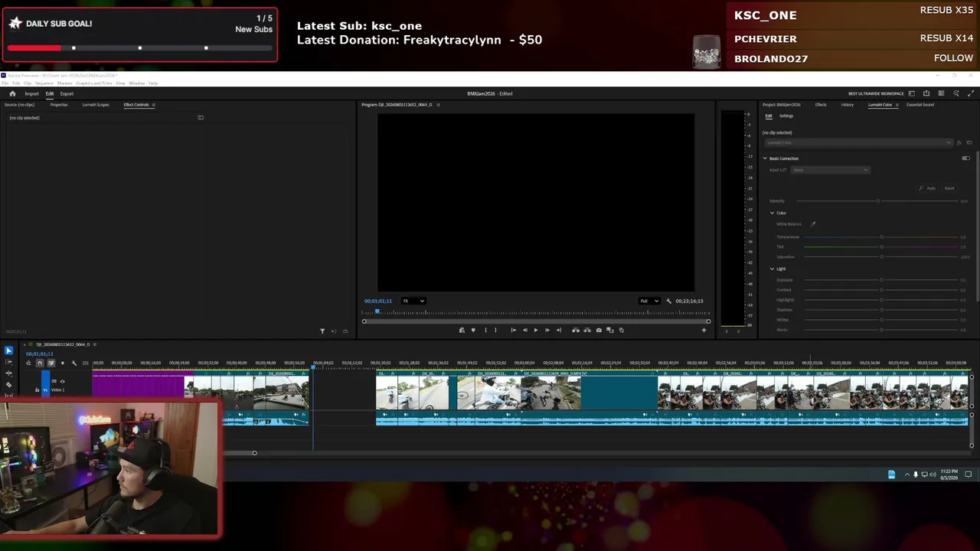Open the Properties panel tab
The height and width of the screenshot is (551, 980).
tap(58, 105)
